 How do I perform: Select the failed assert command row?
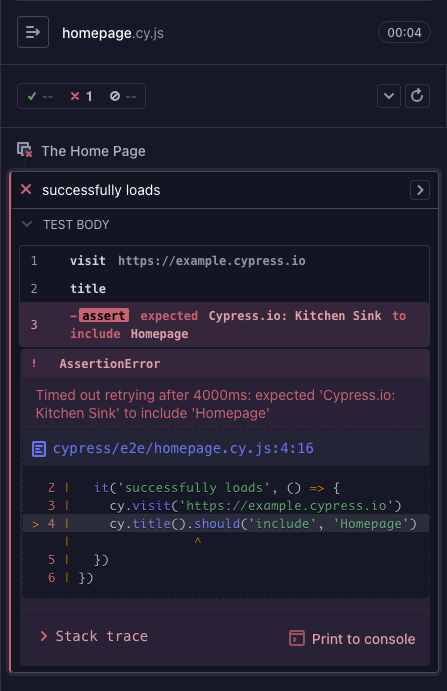[224, 325]
